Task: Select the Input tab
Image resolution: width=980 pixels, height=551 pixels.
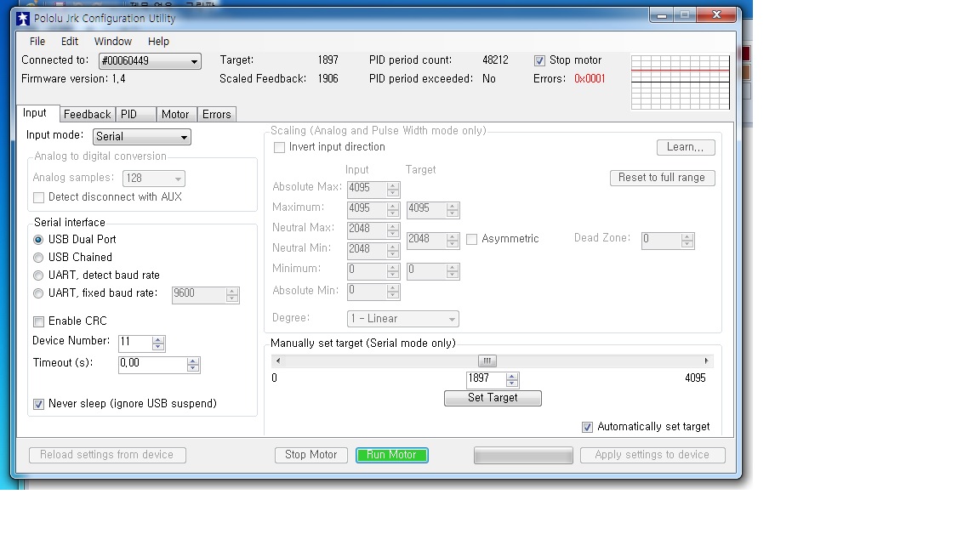Action: [x=37, y=113]
